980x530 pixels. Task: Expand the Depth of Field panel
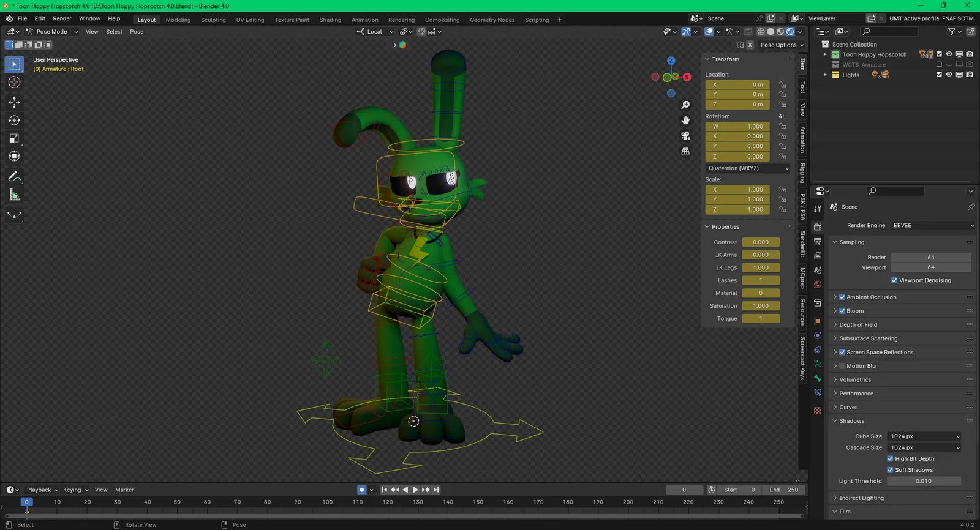(858, 325)
